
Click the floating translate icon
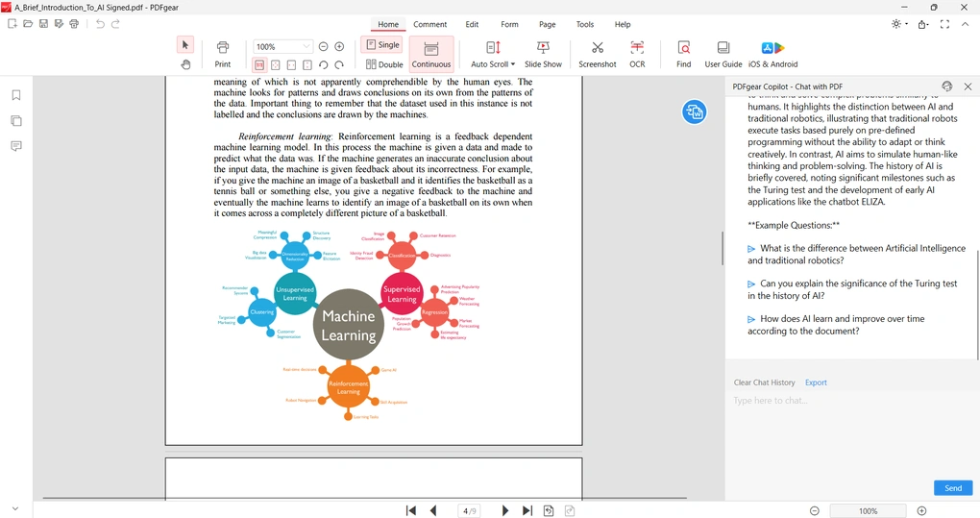[695, 112]
